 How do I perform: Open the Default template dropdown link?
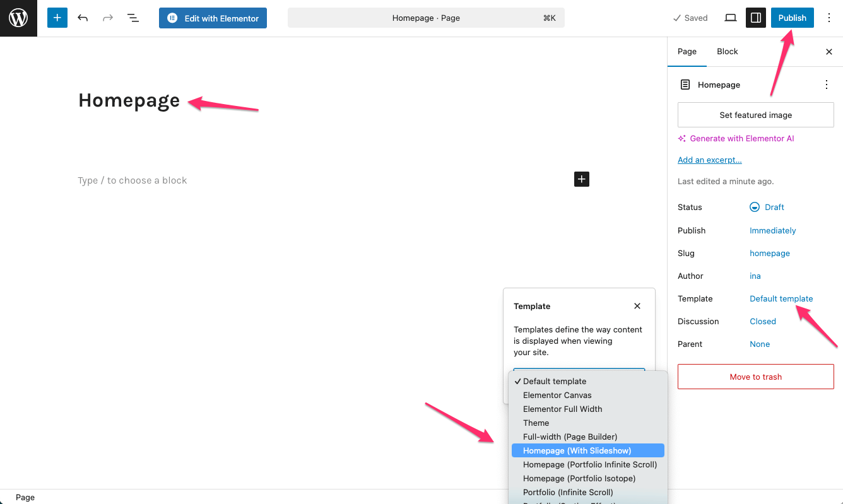pos(781,298)
